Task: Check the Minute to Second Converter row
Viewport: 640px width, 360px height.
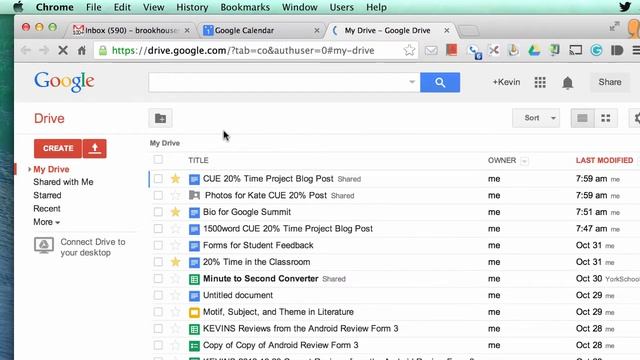Action: coord(158,279)
